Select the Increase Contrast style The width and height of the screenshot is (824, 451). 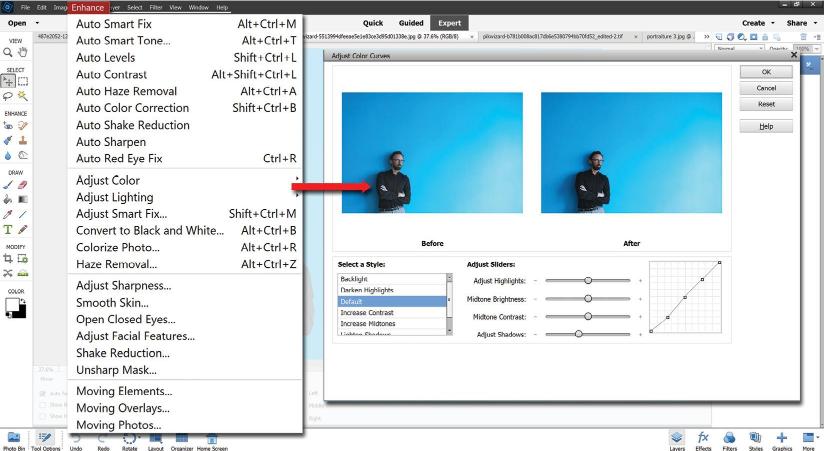click(392, 312)
